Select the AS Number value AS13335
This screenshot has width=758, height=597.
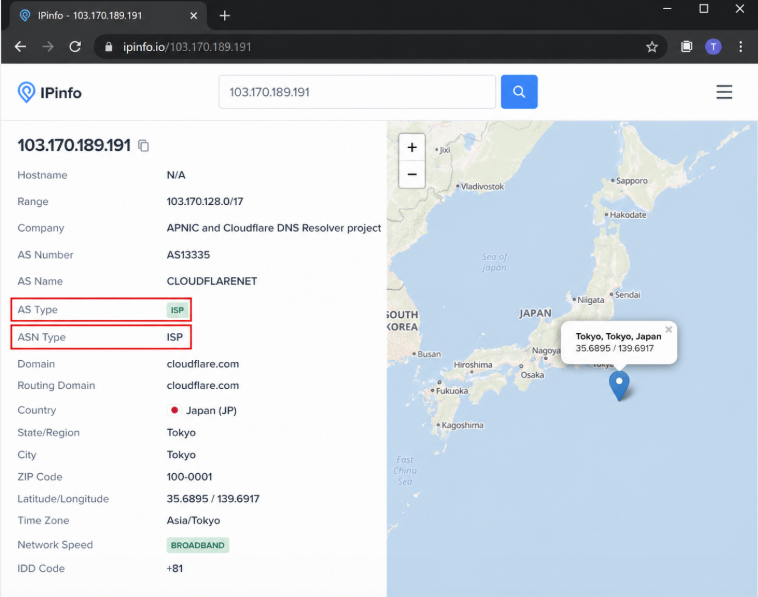coord(189,255)
